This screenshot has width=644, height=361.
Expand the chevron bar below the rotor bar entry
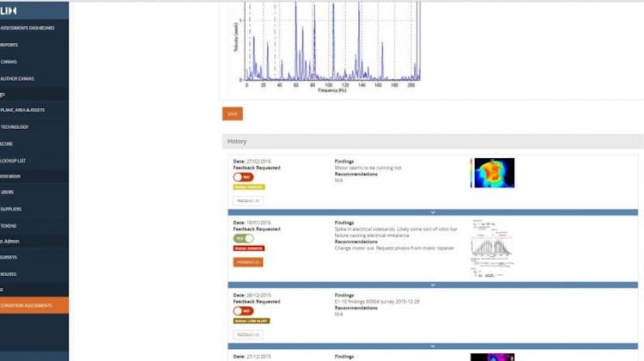433,285
